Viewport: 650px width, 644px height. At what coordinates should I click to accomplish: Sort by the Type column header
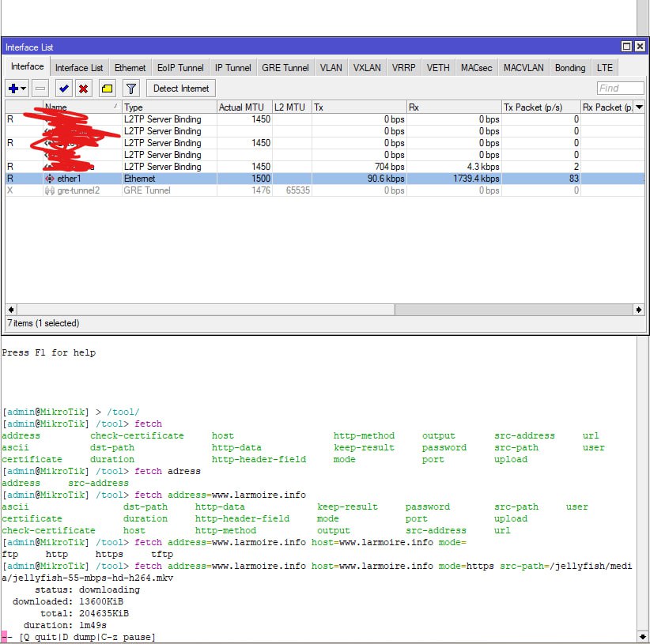click(169, 107)
